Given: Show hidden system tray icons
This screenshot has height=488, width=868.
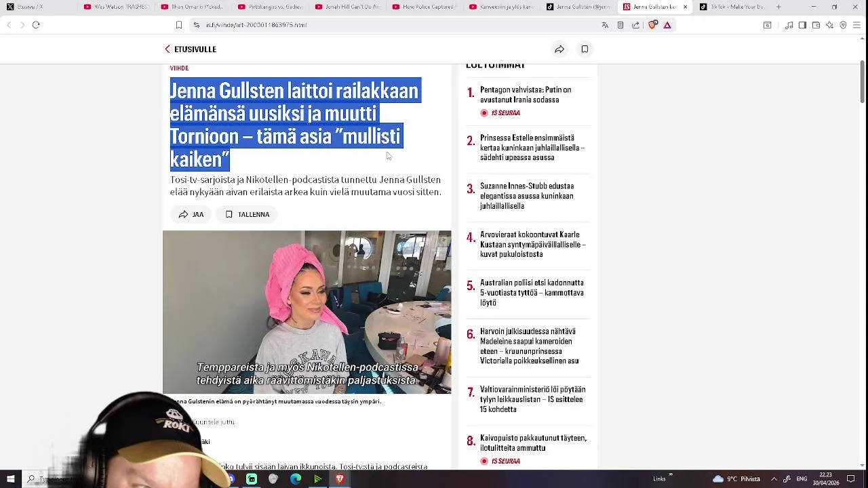Looking at the screenshot, I should [x=774, y=479].
